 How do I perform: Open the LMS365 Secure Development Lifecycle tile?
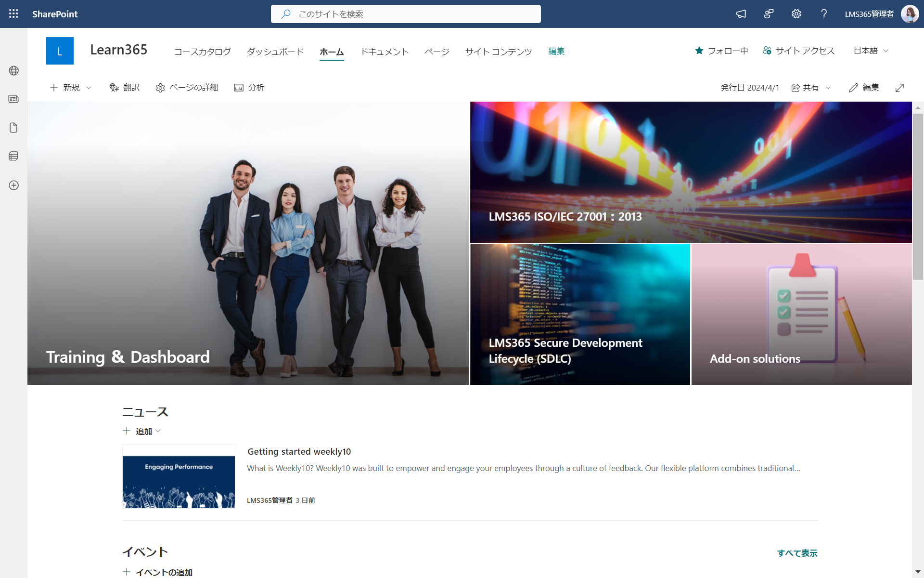click(580, 314)
